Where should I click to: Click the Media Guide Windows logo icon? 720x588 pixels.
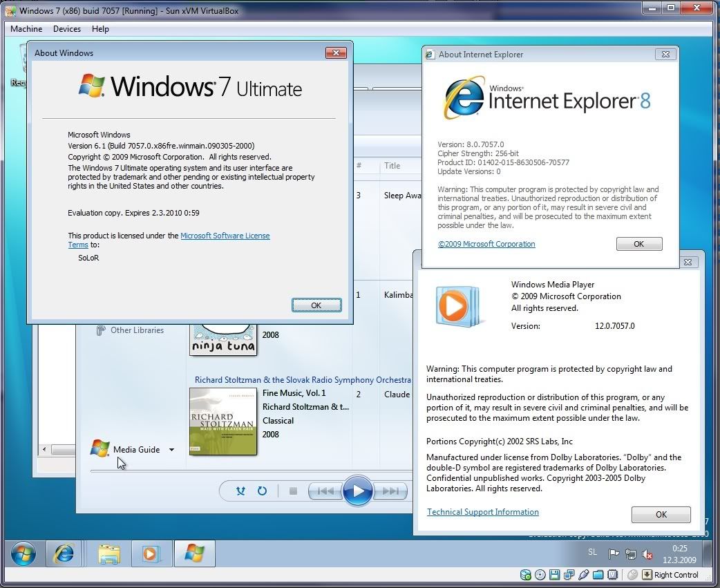[x=100, y=448]
